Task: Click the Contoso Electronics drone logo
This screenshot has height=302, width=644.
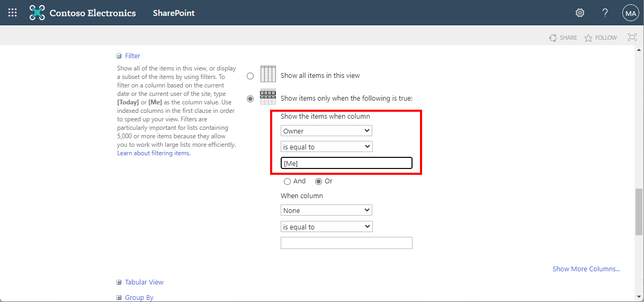Action: (37, 13)
